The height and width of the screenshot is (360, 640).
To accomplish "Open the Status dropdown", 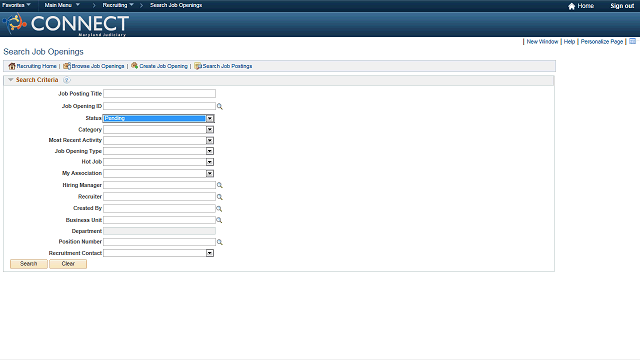I will click(x=210, y=118).
